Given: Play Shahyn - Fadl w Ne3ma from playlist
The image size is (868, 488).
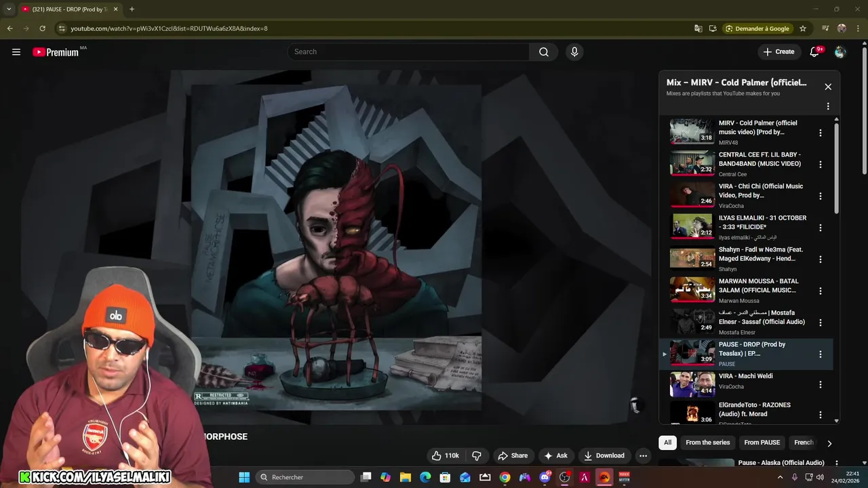Looking at the screenshot, I should [746, 259].
